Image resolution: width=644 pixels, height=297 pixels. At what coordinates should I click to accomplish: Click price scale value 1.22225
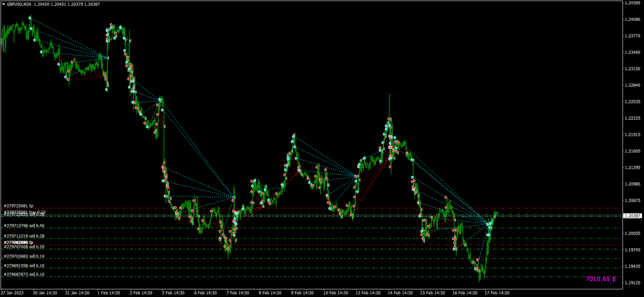632,118
